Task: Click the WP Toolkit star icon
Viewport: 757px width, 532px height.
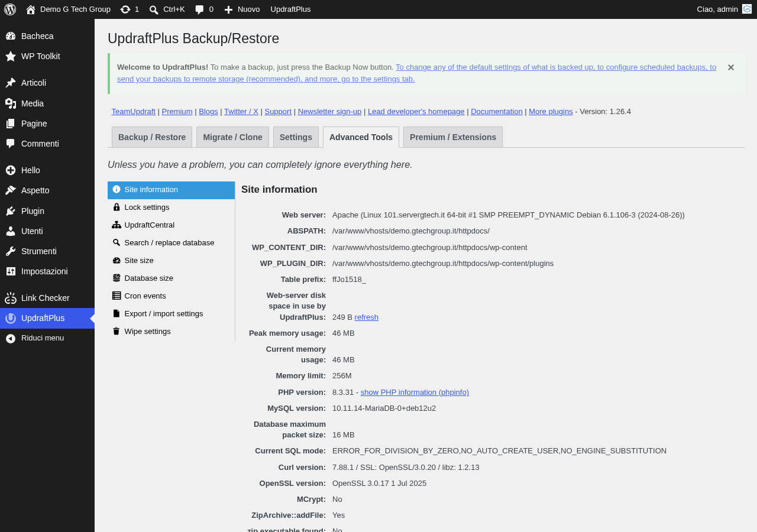Action: [x=11, y=56]
